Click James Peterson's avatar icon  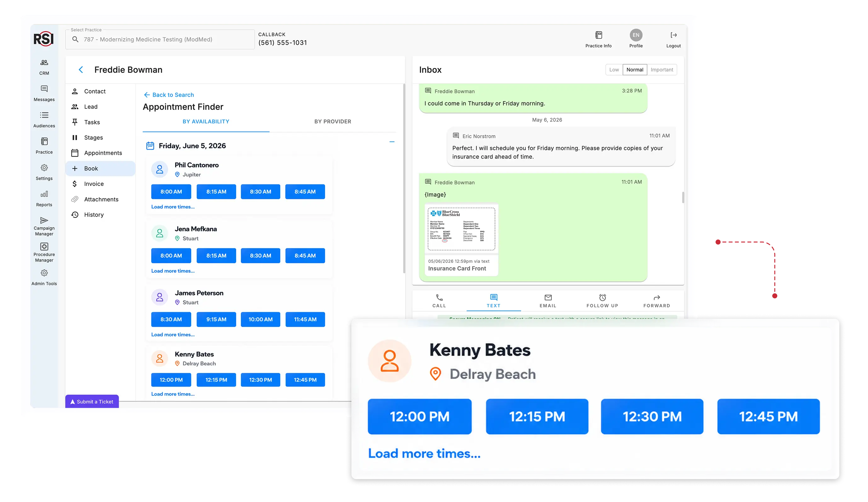(159, 297)
